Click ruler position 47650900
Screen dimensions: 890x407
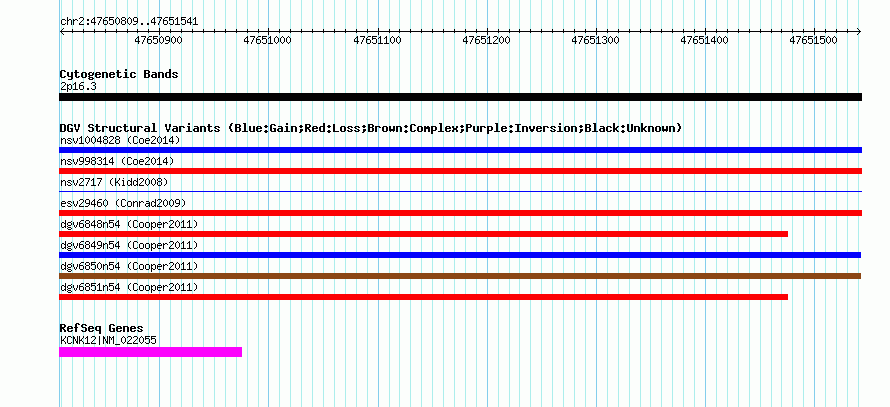(158, 40)
